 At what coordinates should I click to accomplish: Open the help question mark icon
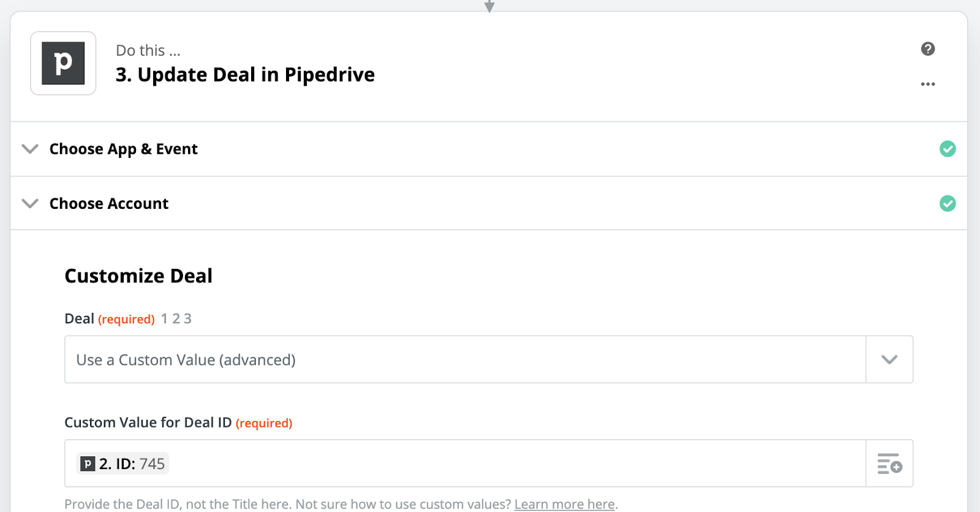pyautogui.click(x=928, y=49)
